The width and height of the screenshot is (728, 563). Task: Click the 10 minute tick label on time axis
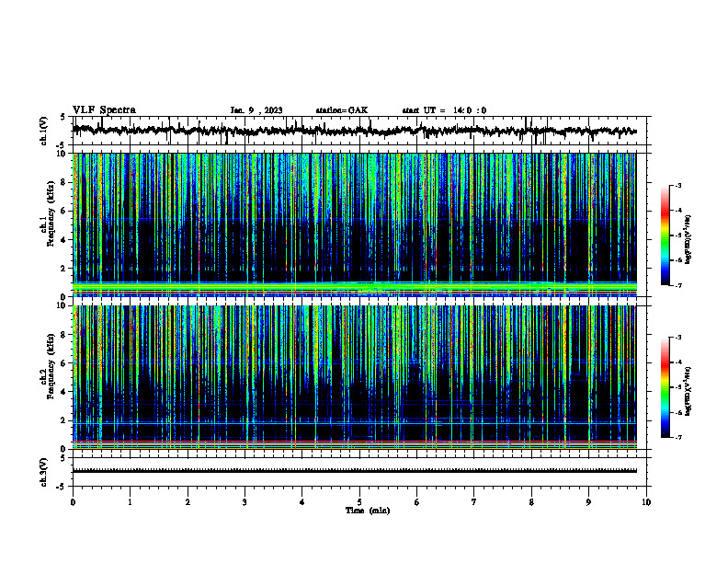coord(646,502)
